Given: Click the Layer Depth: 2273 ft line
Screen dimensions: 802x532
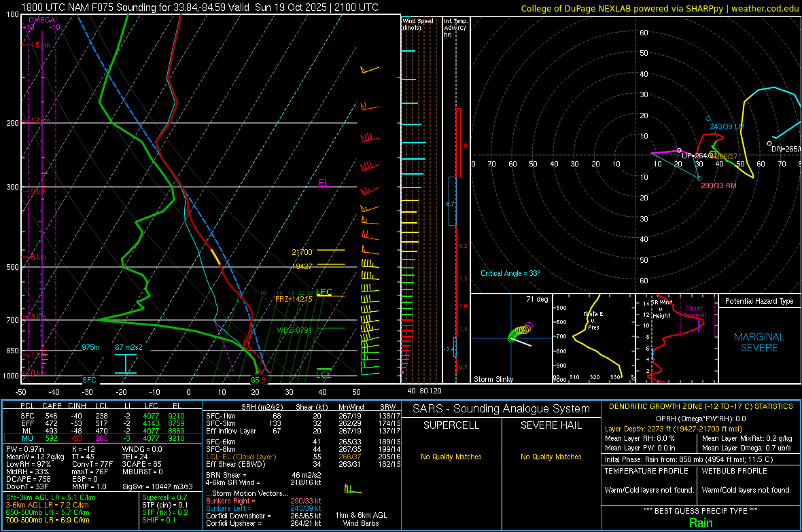Looking at the screenshot, I should click(673, 429).
